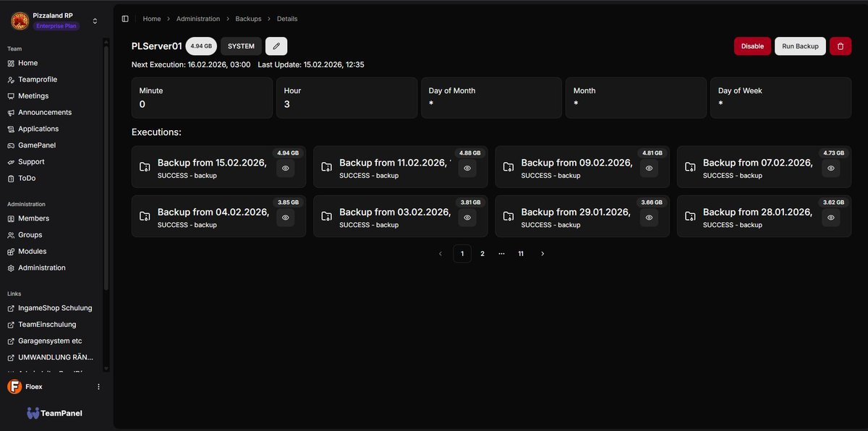View details of the 15.02.2026 backup

(285, 168)
